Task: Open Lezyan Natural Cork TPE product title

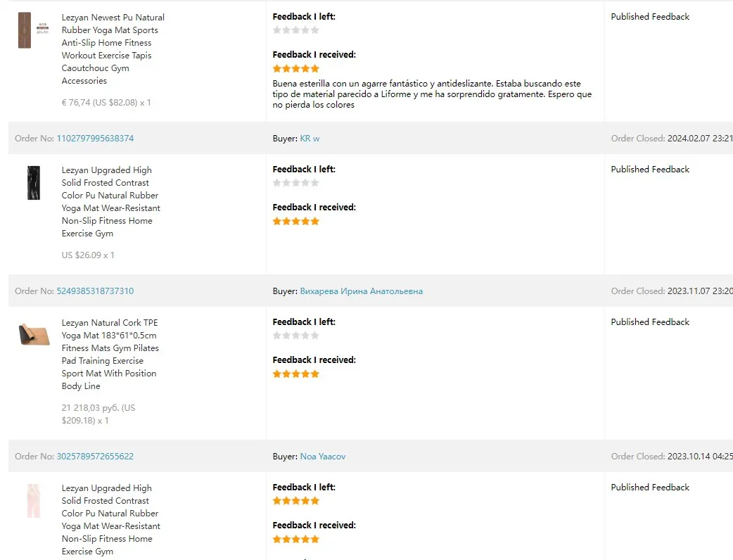Action: (110, 355)
